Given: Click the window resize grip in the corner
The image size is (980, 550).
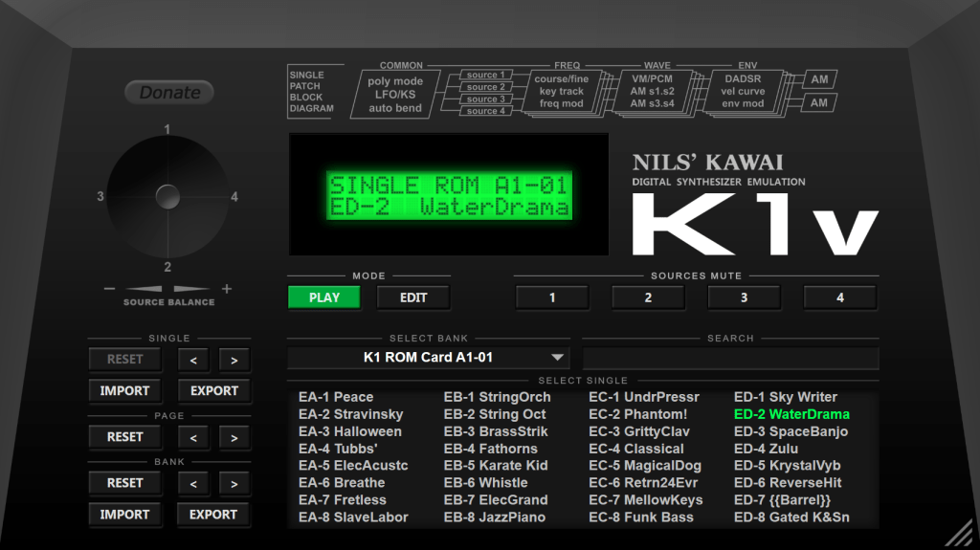Looking at the screenshot, I should [x=961, y=533].
